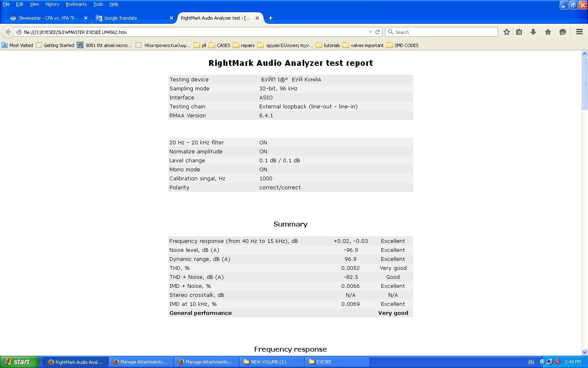This screenshot has width=588, height=368.
Task: Open the View menu
Action: pyautogui.click(x=34, y=4)
